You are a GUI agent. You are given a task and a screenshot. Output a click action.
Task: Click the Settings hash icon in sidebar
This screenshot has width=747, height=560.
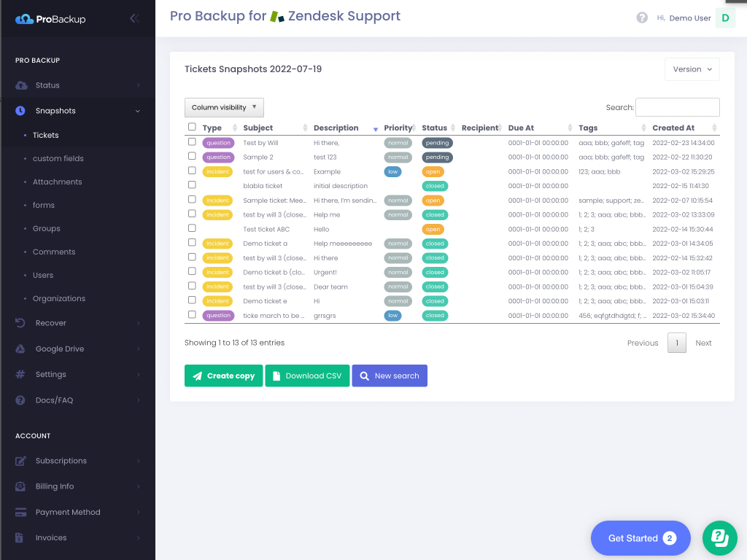click(21, 374)
